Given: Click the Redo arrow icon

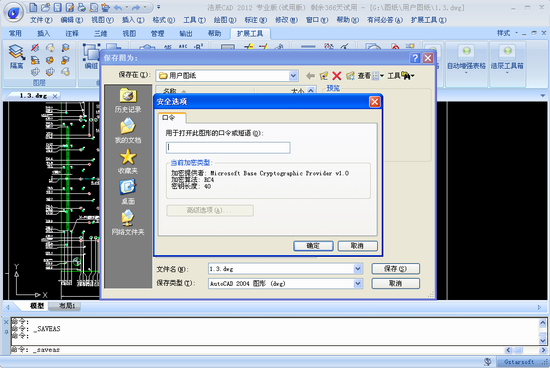Looking at the screenshot, I should tap(136, 7).
